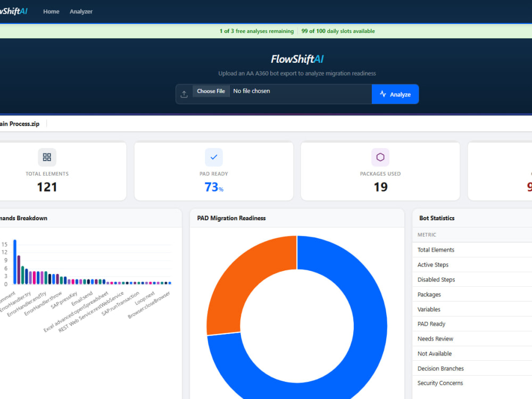Click the Needs Review row
Image resolution: width=532 pixels, height=399 pixels.
coord(472,338)
